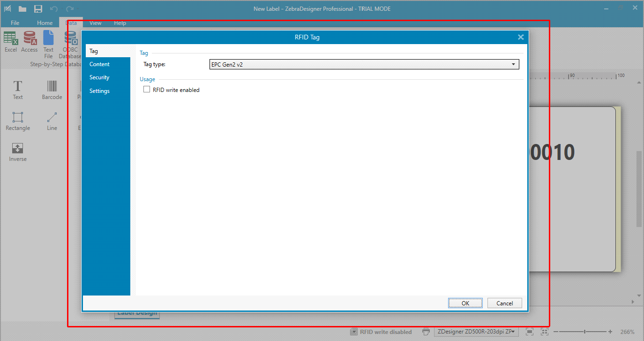Click the Excel database icon
This screenshot has width=644, height=341.
pyautogui.click(x=11, y=38)
